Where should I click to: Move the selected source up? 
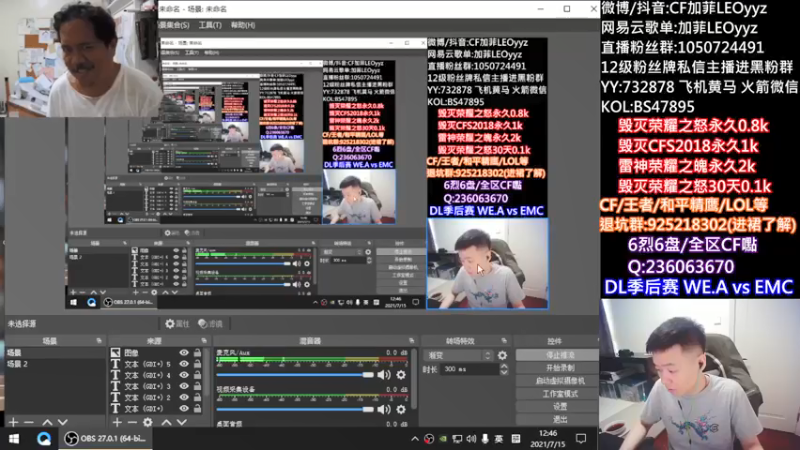click(x=166, y=422)
